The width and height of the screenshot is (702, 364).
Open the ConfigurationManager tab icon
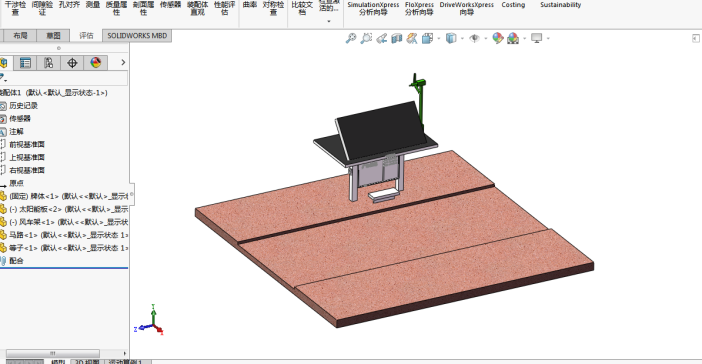48,63
